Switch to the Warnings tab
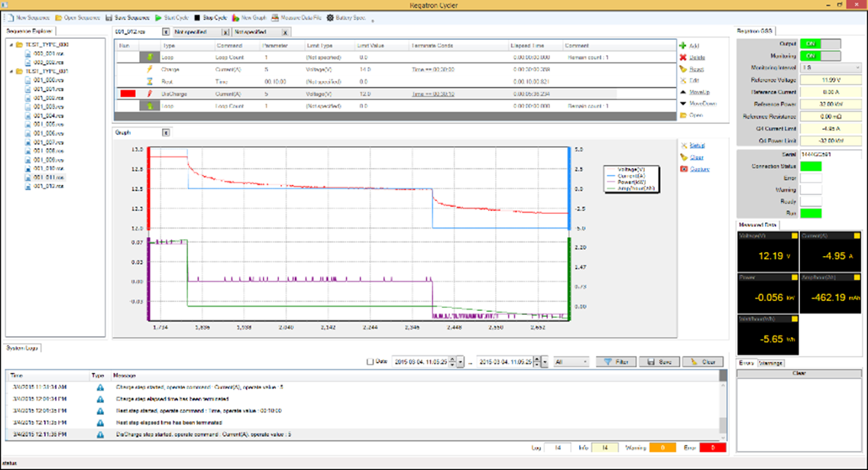This screenshot has width=868, height=470. tap(770, 362)
